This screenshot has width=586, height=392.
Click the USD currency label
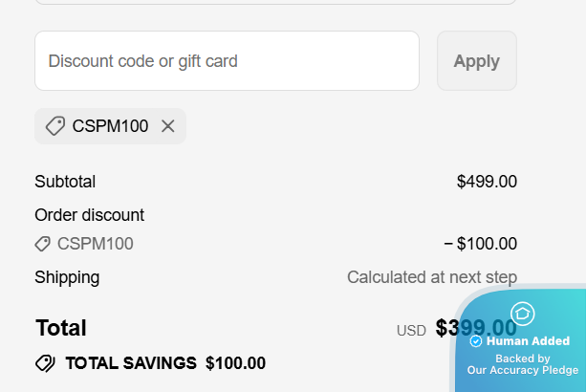coord(411,331)
